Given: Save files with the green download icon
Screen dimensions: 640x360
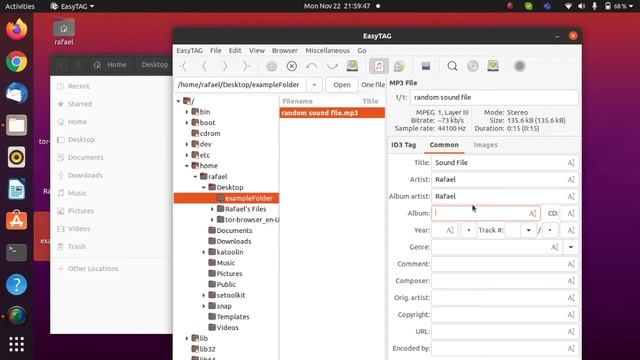Looking at the screenshot, I should pos(352,66).
